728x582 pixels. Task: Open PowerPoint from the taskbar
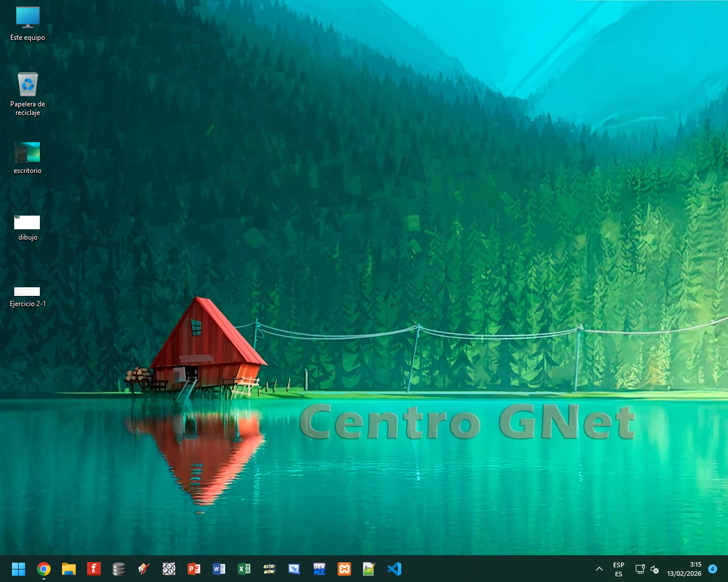tap(194, 568)
